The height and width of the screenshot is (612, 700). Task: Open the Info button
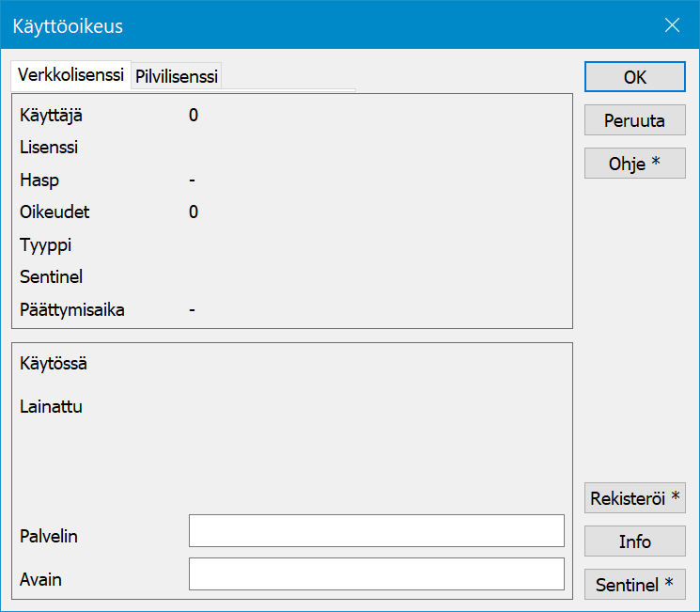635,541
